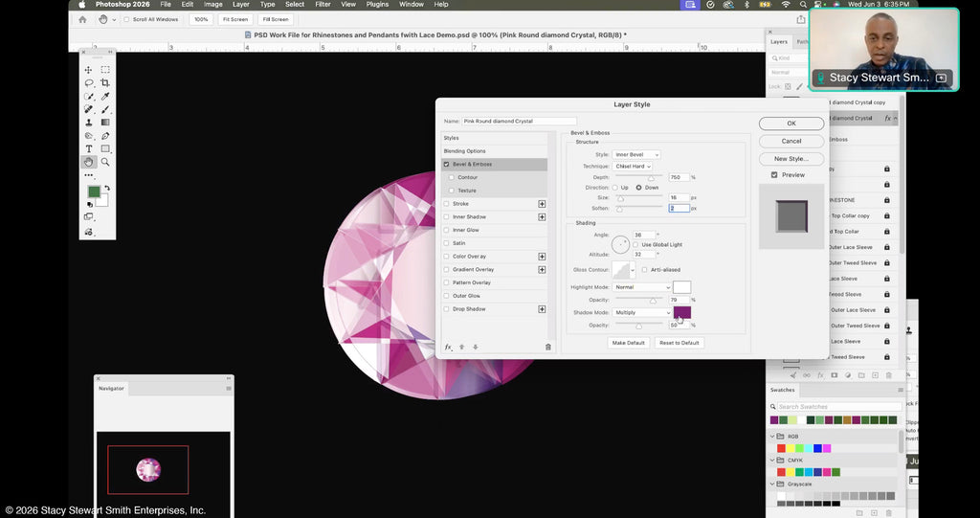The width and height of the screenshot is (980, 518).
Task: Toggle the Scroll All Windows checkbox
Action: click(126, 19)
